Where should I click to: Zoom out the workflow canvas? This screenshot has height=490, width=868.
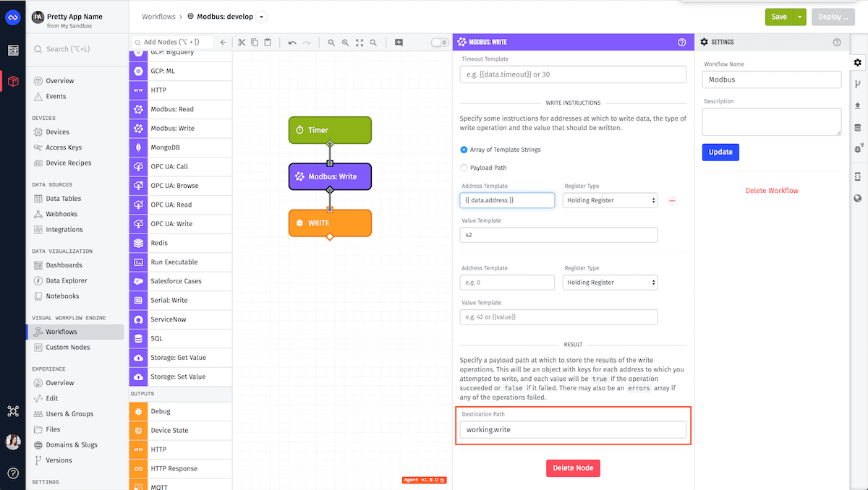pos(331,43)
